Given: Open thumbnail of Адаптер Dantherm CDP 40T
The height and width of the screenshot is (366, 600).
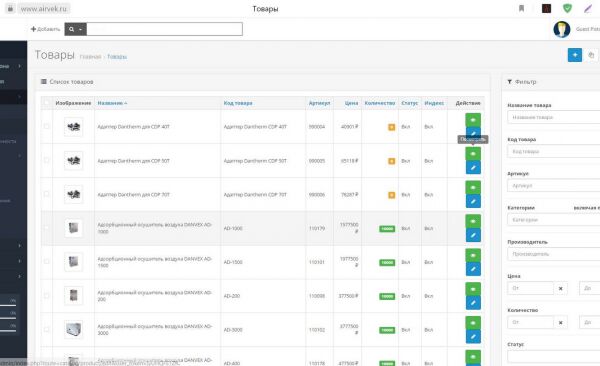Looking at the screenshot, I should pos(73,127).
